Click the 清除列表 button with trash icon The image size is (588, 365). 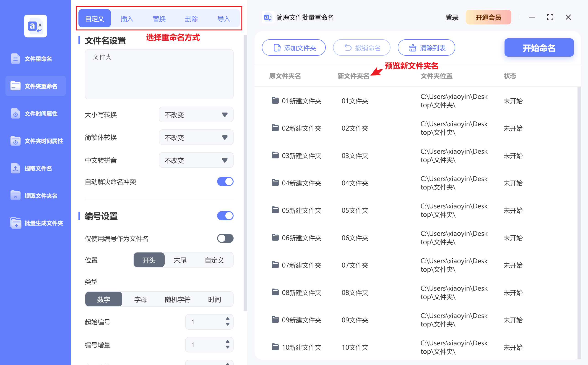tap(426, 47)
